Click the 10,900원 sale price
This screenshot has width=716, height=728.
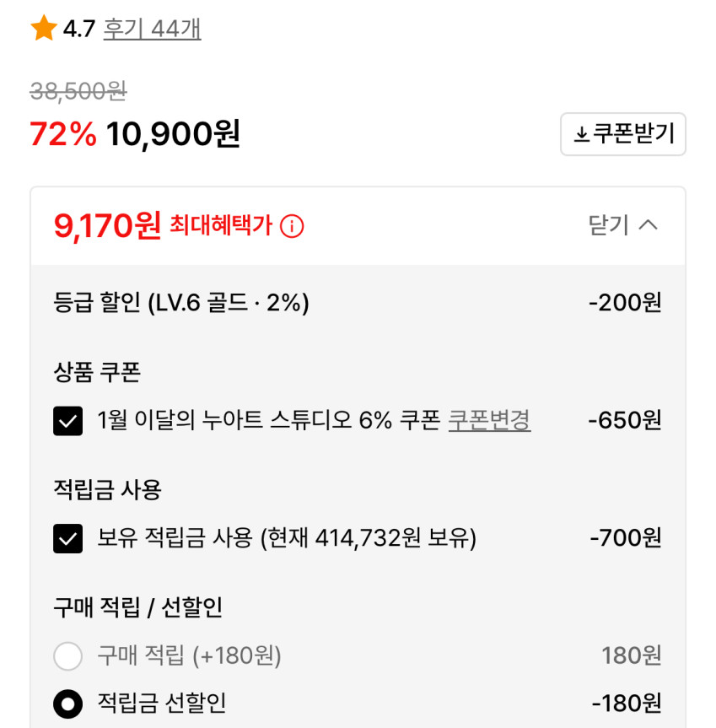coord(173,133)
